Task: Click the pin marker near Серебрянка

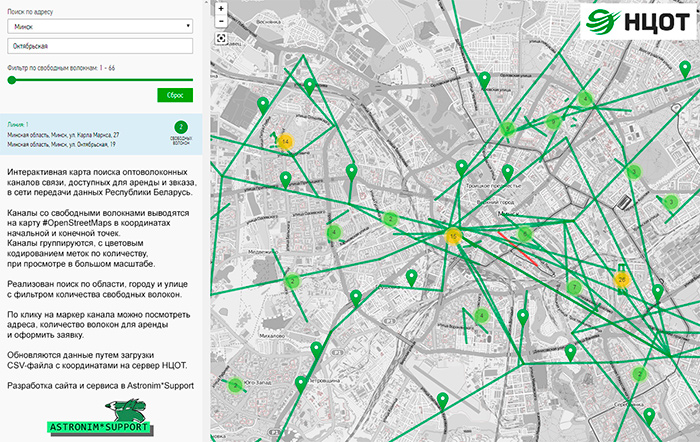Action: point(648,414)
